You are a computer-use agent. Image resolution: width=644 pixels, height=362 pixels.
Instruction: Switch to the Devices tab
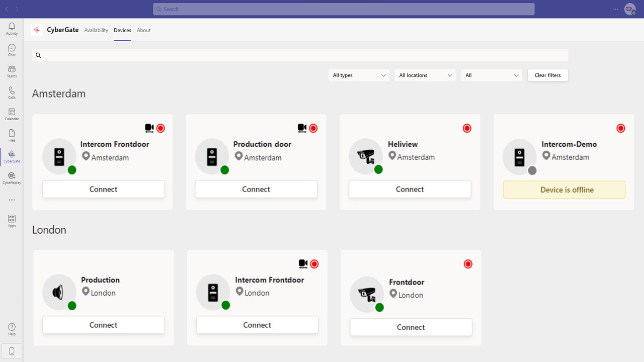pyautogui.click(x=122, y=30)
